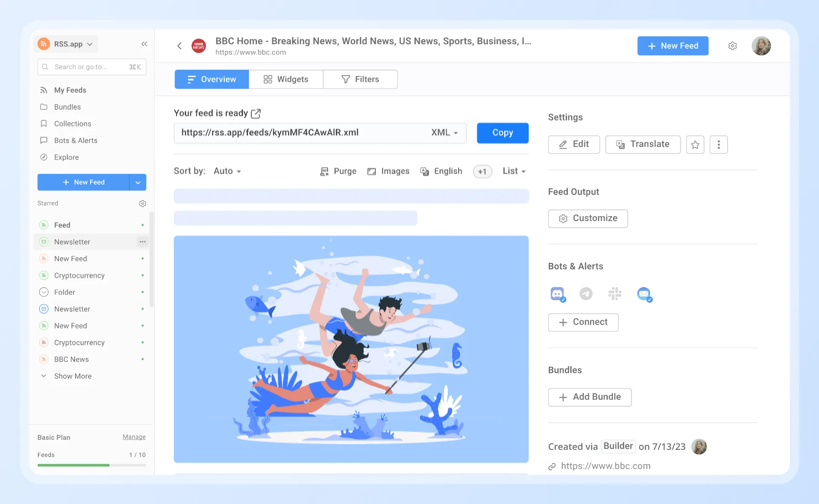The width and height of the screenshot is (819, 504).
Task: Expand the +1 additional options badge
Action: pyautogui.click(x=482, y=171)
